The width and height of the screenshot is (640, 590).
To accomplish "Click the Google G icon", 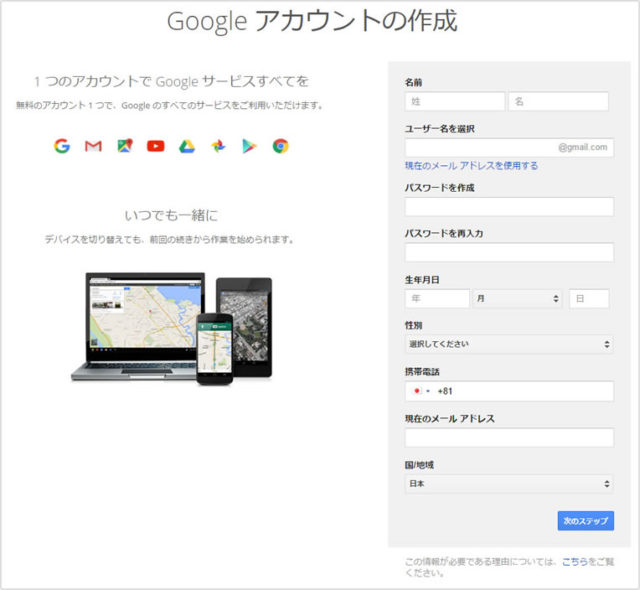I will coord(62,146).
